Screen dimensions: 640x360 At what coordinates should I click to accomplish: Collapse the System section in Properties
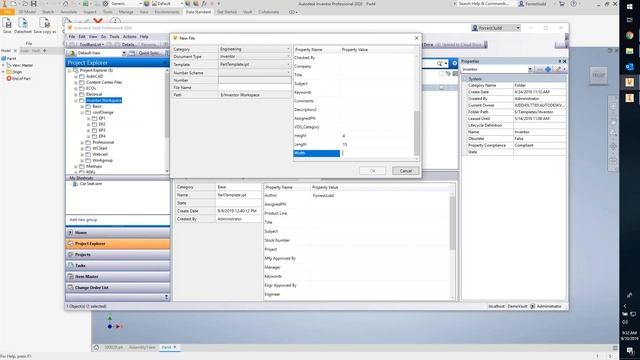tap(466, 79)
